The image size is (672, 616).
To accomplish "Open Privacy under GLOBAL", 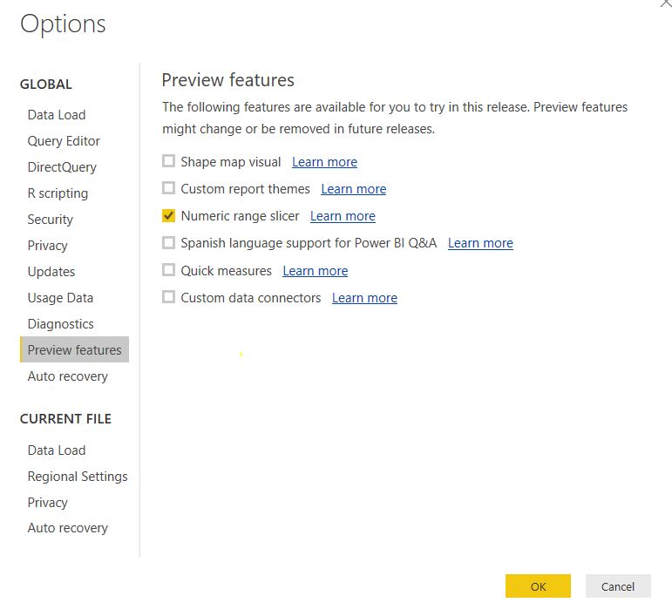I will 48,246.
